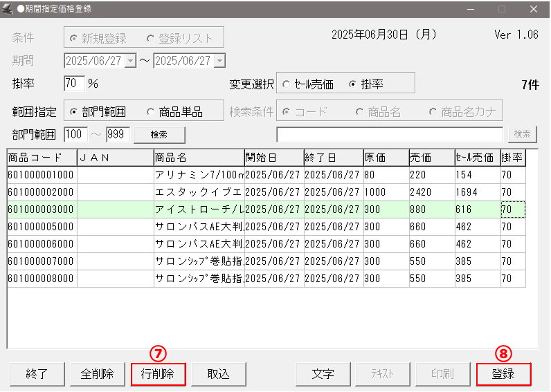Select the 部門範囲 radio button
551x392 pixels.
click(74, 111)
